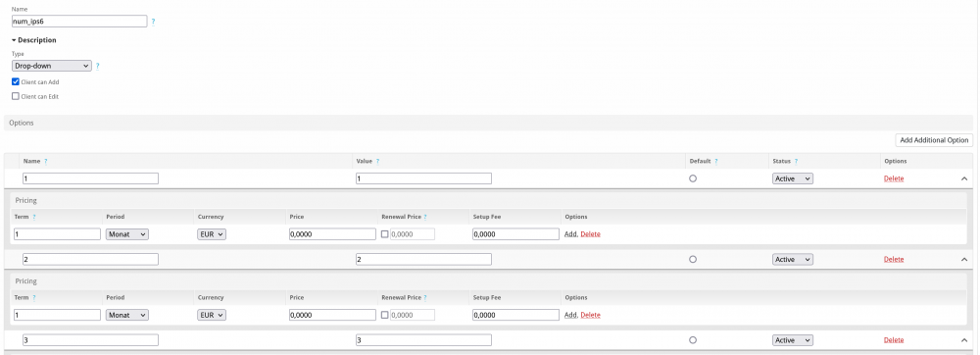Uncheck the Client can Add checkbox
The width and height of the screenshot is (980, 355).
click(16, 81)
